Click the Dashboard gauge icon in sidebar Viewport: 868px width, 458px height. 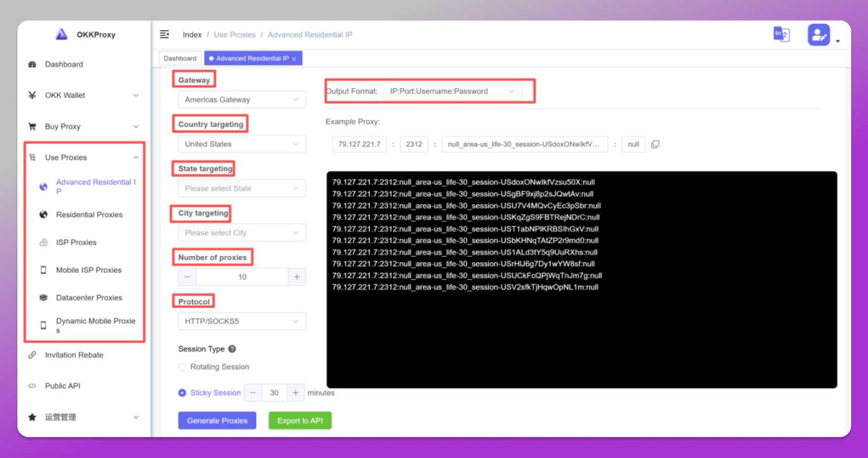click(32, 64)
